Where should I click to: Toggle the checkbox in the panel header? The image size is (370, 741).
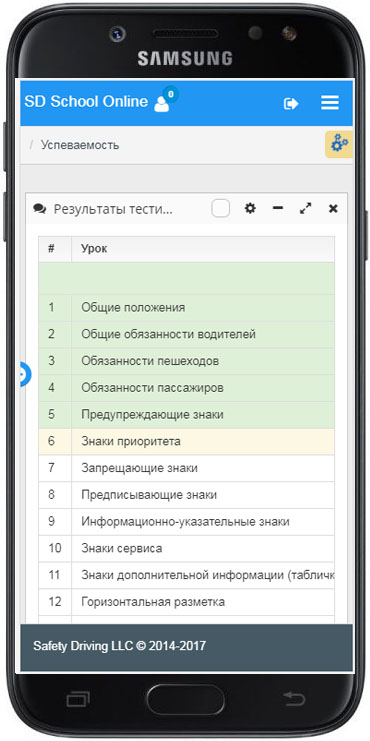[x=221, y=208]
